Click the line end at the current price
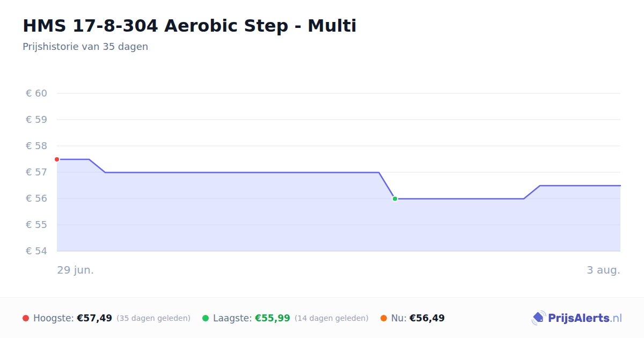The image size is (644, 338). pyautogui.click(x=620, y=186)
